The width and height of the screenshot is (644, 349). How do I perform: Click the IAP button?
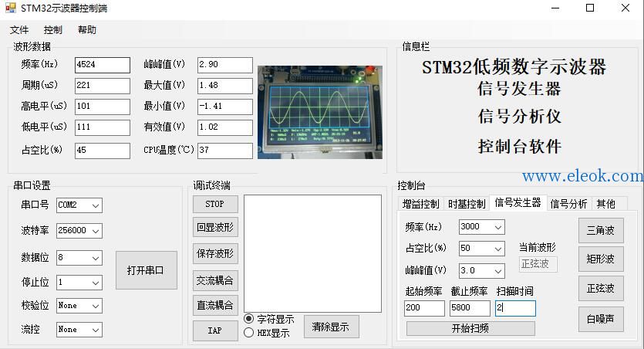point(215,331)
